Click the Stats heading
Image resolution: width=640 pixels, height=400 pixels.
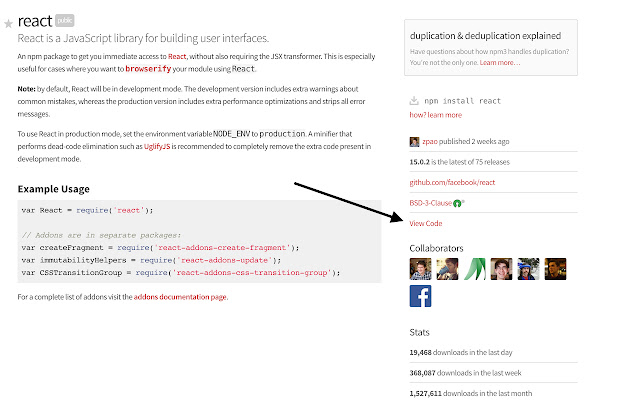420,332
